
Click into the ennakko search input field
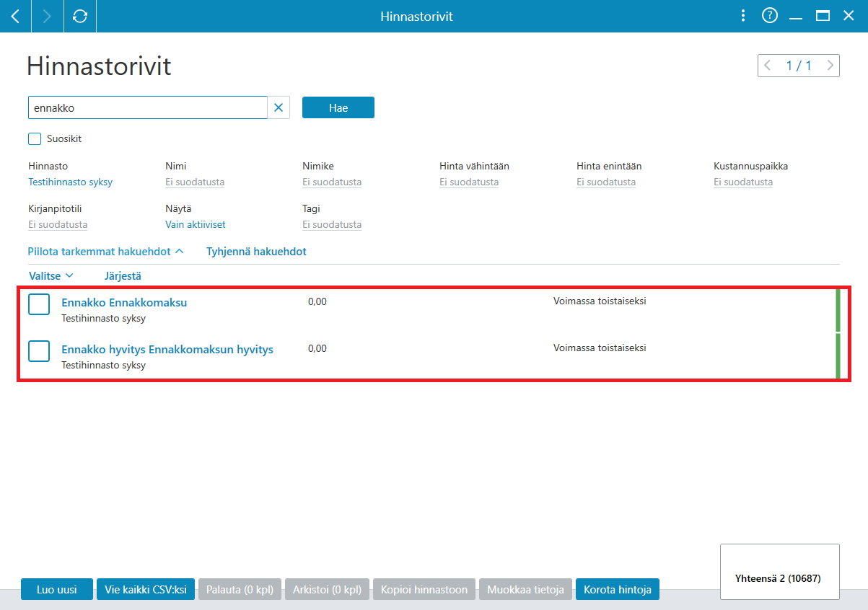tap(147, 107)
